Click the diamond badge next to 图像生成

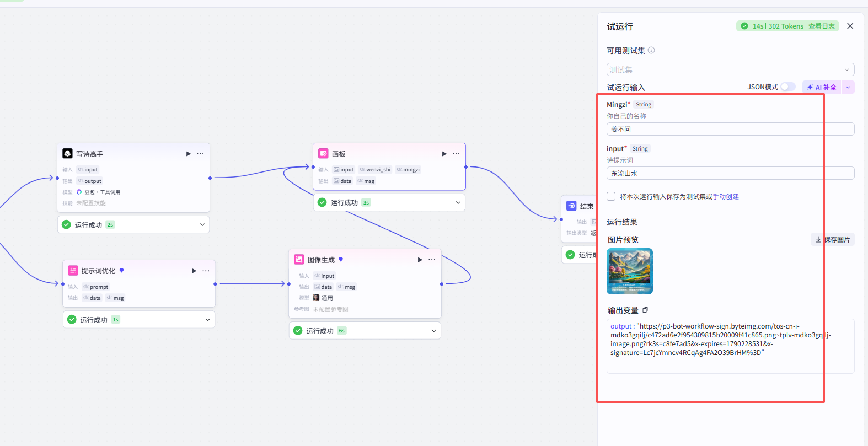pos(341,259)
